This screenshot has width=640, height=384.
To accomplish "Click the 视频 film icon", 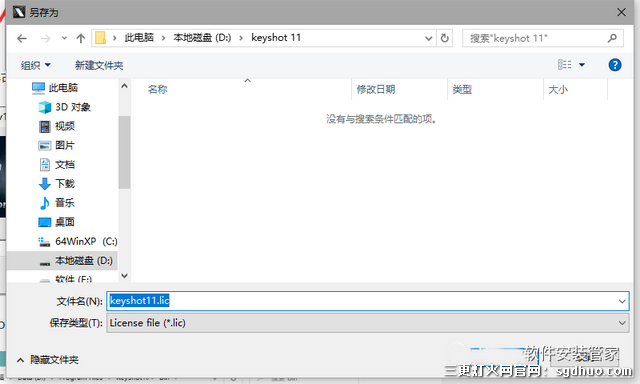I will click(44, 127).
